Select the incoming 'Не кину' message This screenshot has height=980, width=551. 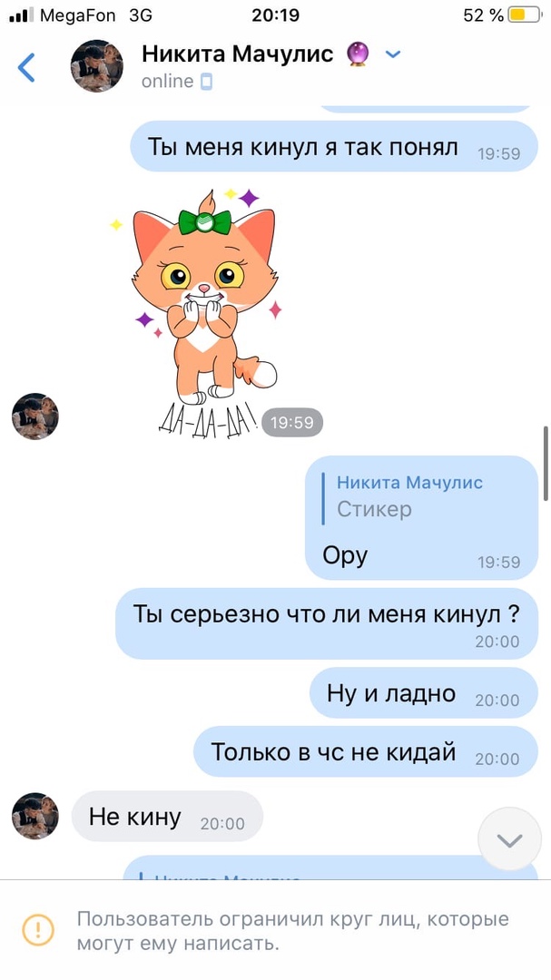click(167, 817)
